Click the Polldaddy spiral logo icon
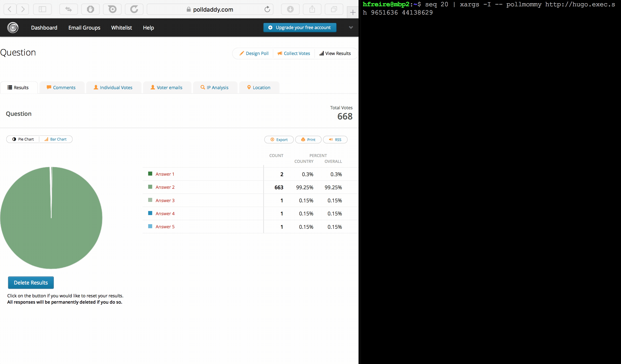The width and height of the screenshot is (621, 364). (13, 28)
